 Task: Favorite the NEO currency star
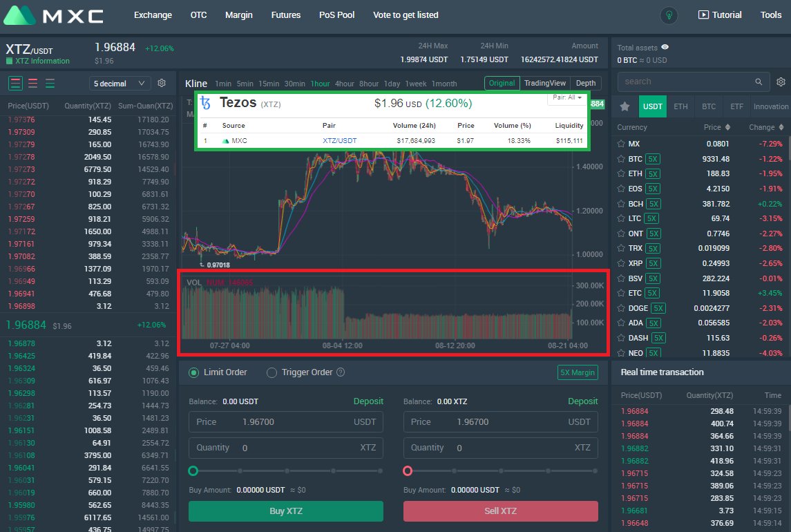click(621, 353)
